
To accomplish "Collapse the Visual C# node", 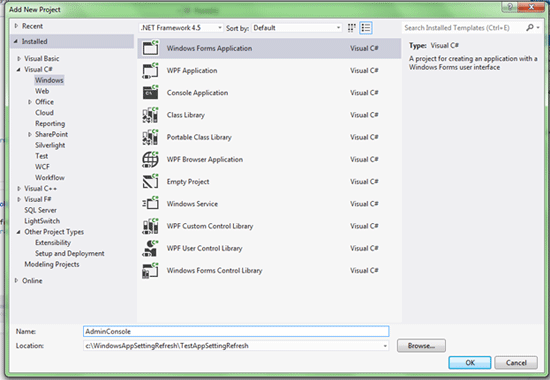I will (19, 69).
